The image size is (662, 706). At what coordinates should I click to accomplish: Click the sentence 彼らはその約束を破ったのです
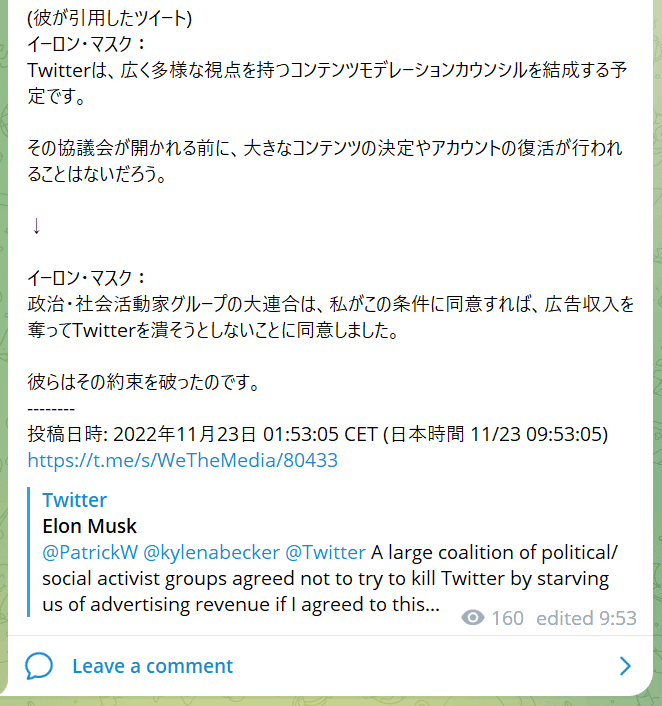click(144, 382)
